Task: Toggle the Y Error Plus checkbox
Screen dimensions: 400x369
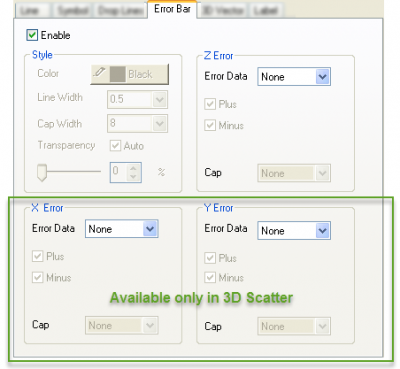Action: 210,258
